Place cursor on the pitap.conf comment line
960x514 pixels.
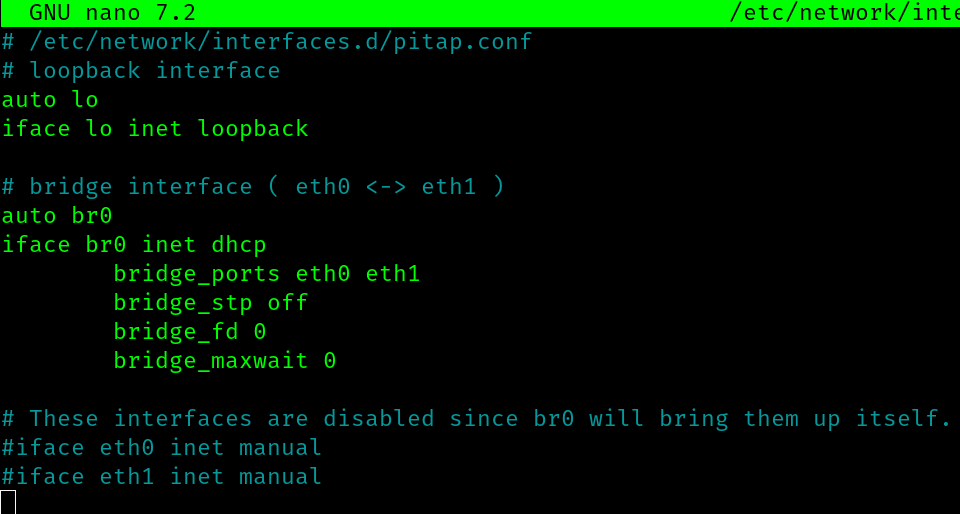coord(267,42)
